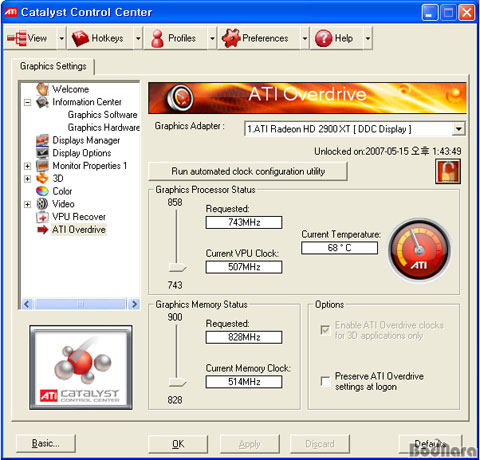Viewport: 480px width, 460px height.
Task: Expand the Video tree node
Action: tap(28, 204)
